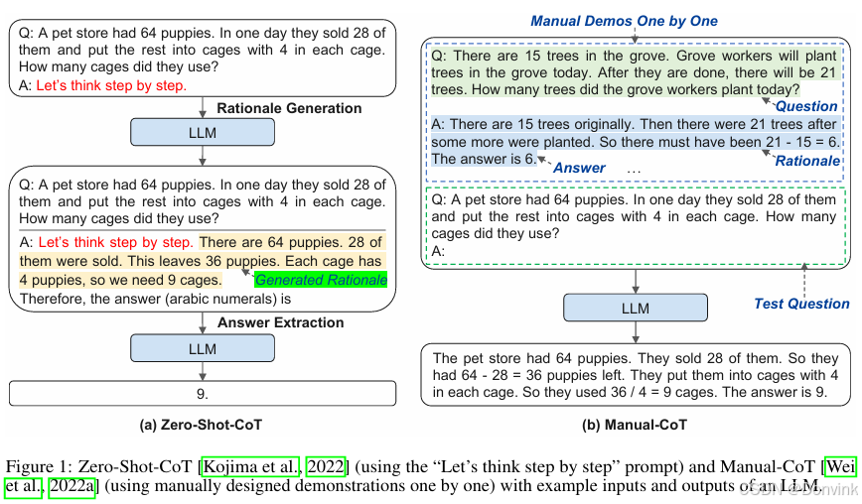862x504 pixels.
Task: Click the 'trees did the grove workers plant today?' line
Action: pyautogui.click(x=615, y=89)
